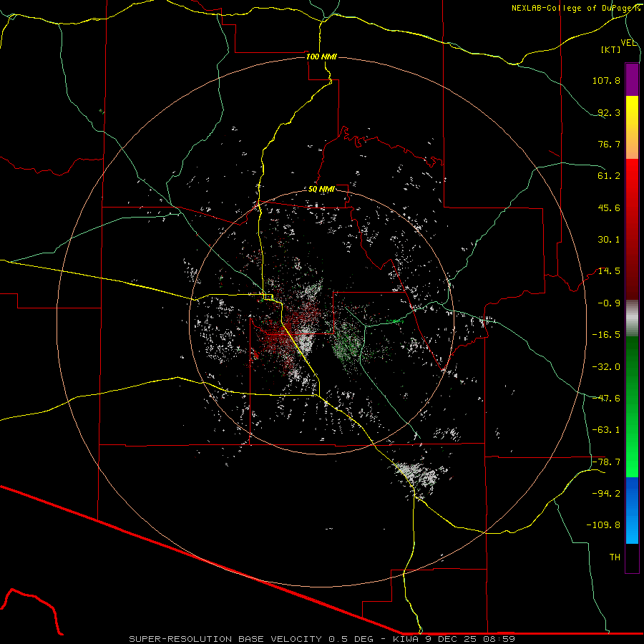Pick the gray near-zero segment of color bar
The height and width of the screenshot is (644, 644).
(632, 318)
